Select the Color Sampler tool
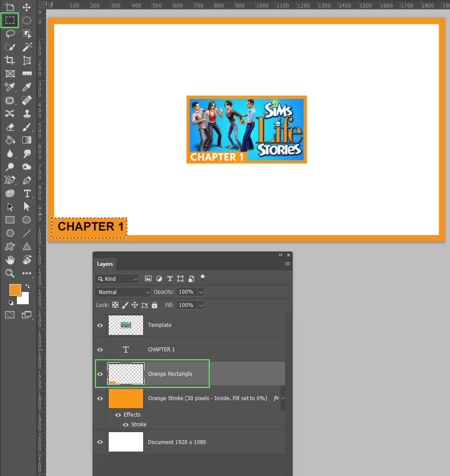This screenshot has width=450, height=476. [10, 87]
